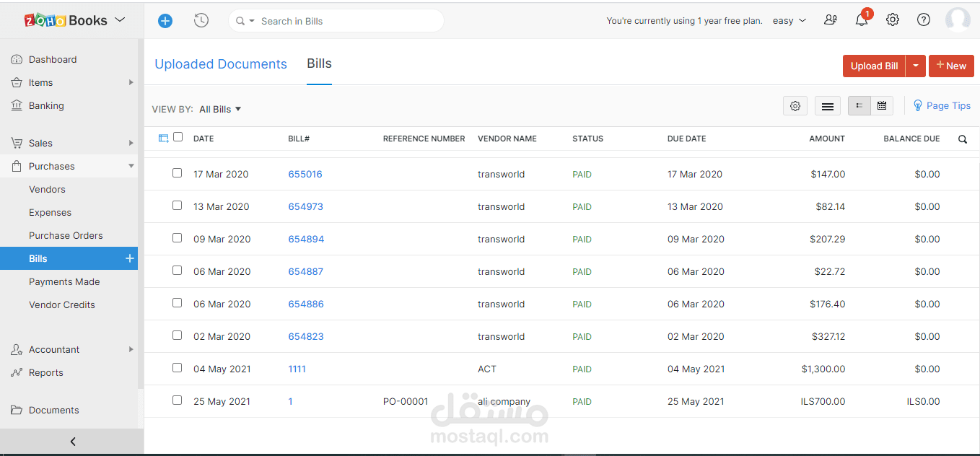
Task: Open bill number 1111 link
Action: tap(297, 369)
